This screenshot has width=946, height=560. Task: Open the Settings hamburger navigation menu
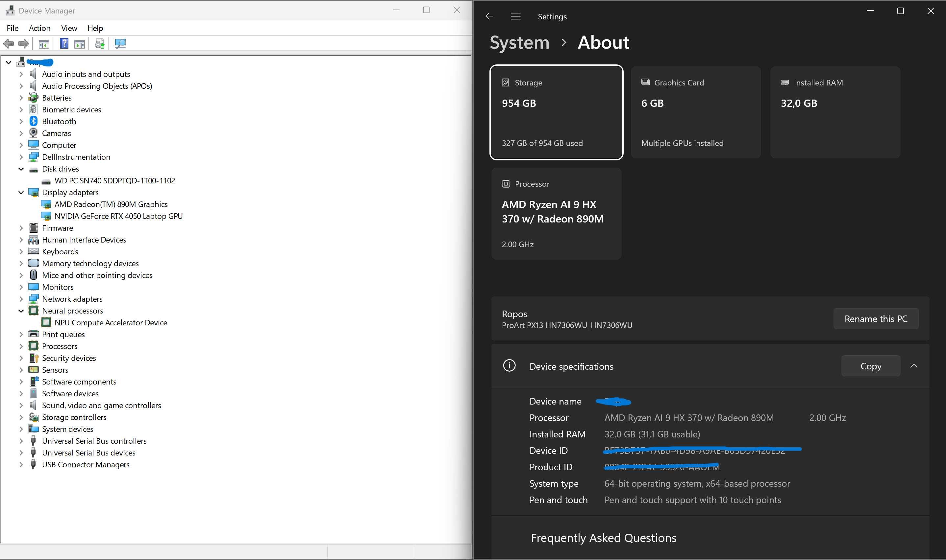click(515, 16)
